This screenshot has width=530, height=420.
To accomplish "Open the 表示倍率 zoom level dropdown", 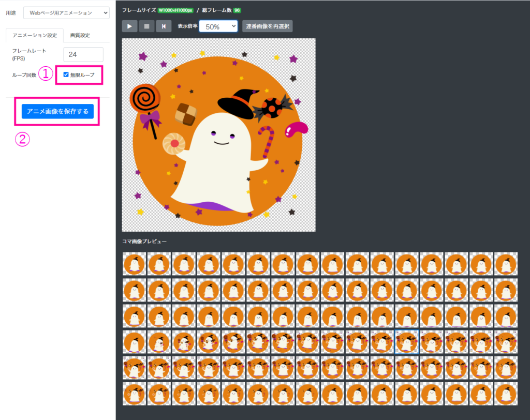I will tap(218, 25).
